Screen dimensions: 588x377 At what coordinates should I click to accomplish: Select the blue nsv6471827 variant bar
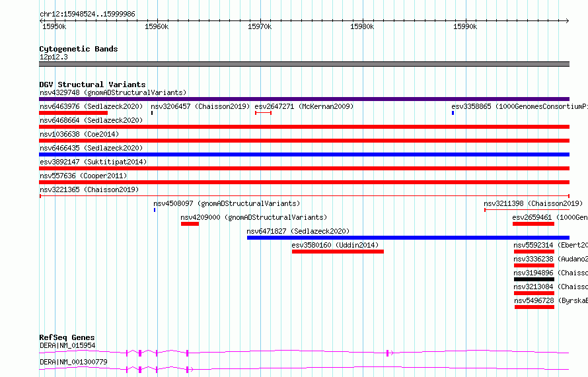click(x=408, y=238)
